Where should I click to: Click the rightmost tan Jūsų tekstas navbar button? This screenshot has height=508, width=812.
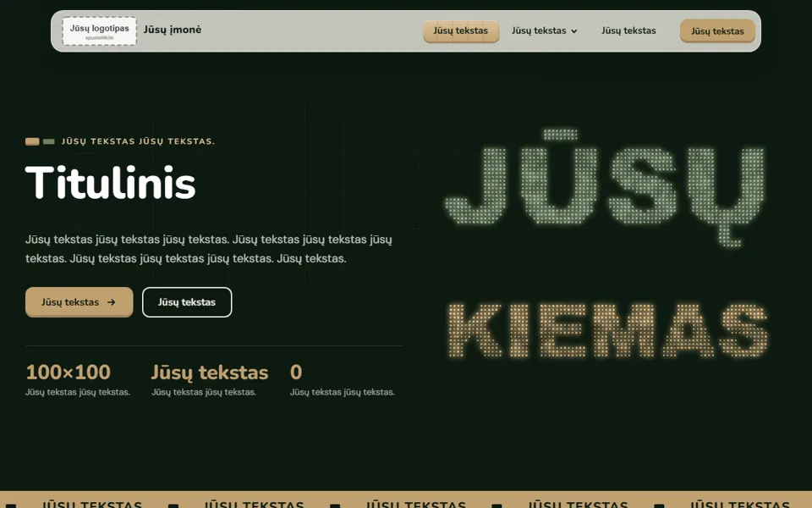coord(717,31)
